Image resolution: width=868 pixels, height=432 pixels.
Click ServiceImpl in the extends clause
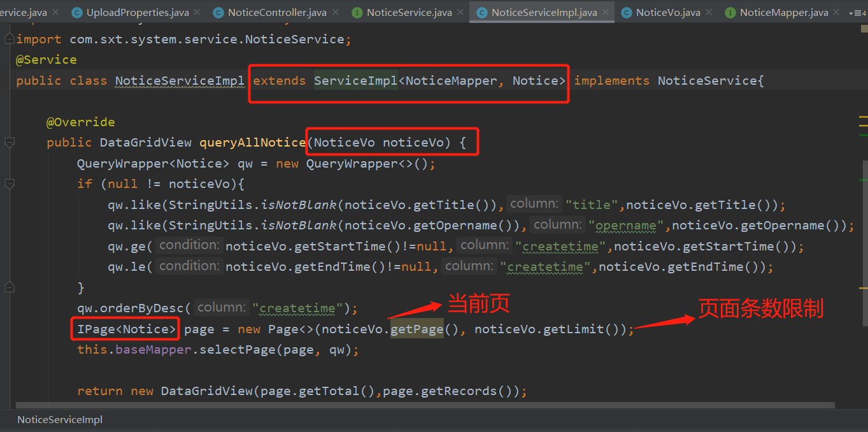pyautogui.click(x=355, y=80)
